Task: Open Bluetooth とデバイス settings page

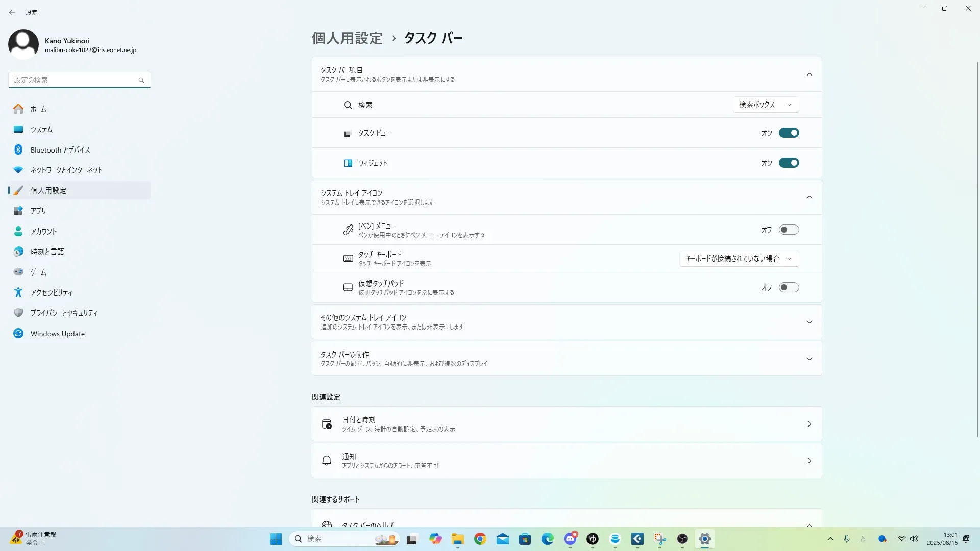Action: click(60, 150)
